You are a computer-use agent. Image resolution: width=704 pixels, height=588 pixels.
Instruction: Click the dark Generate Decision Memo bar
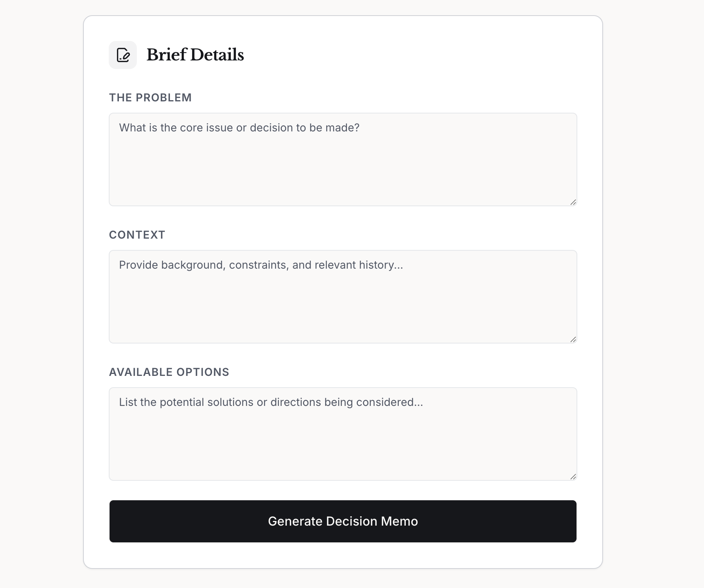pos(343,521)
